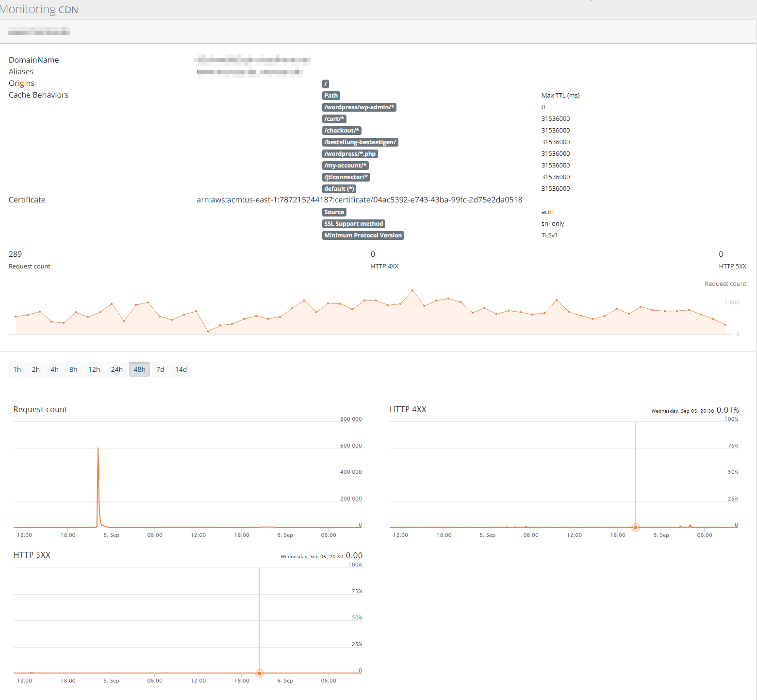Click the /checkout/* cache behavior badge
Viewport: 757px width, 700px height.
pos(342,131)
